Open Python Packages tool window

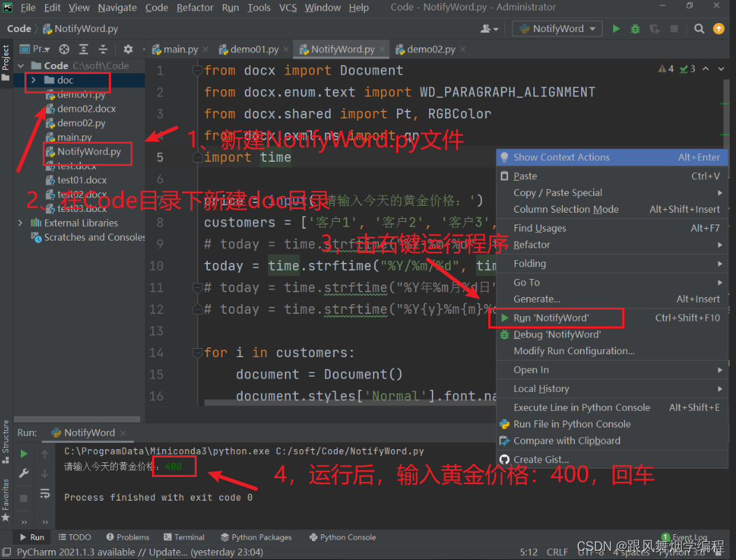256,537
